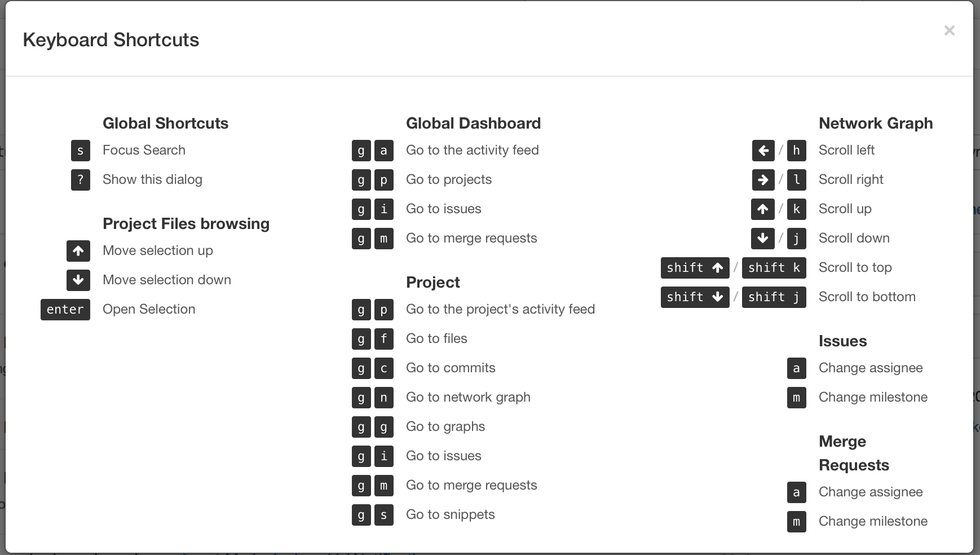
Task: Click the left arrow key beside Scroll left
Action: pyautogui.click(x=763, y=151)
